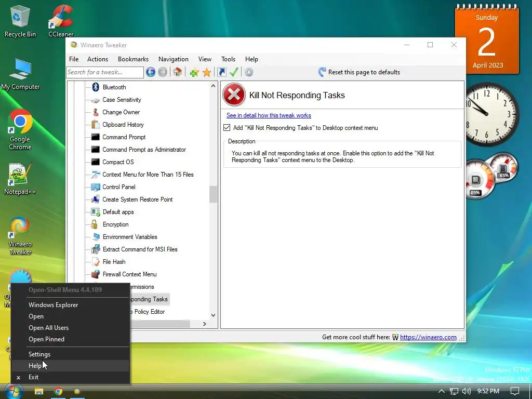The height and width of the screenshot is (399, 532).
Task: Click the Search for a tweak field
Action: click(105, 72)
